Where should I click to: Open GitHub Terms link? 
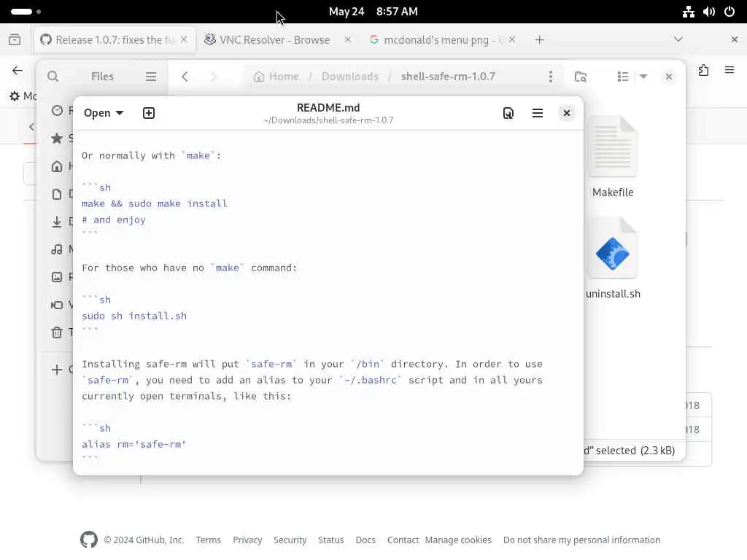coord(208,540)
